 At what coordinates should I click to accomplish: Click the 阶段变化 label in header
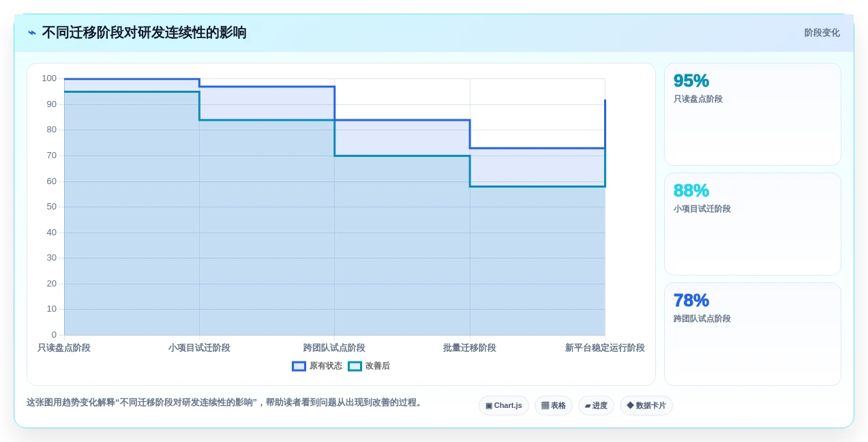[x=822, y=33]
